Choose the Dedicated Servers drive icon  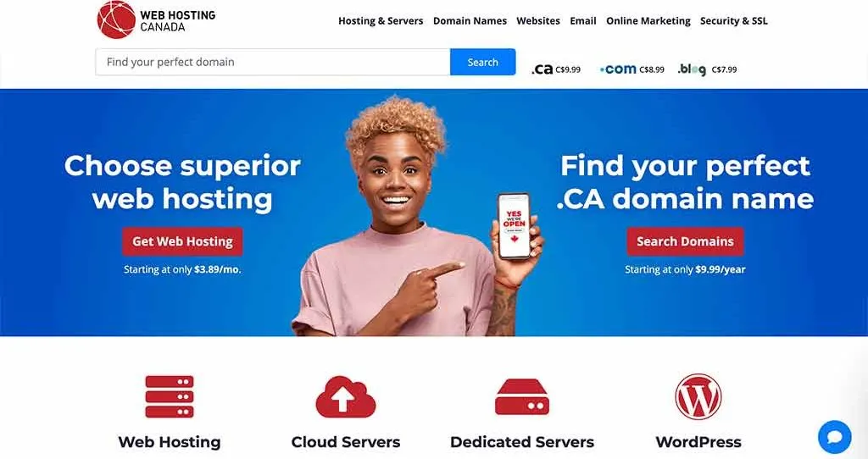point(522,397)
